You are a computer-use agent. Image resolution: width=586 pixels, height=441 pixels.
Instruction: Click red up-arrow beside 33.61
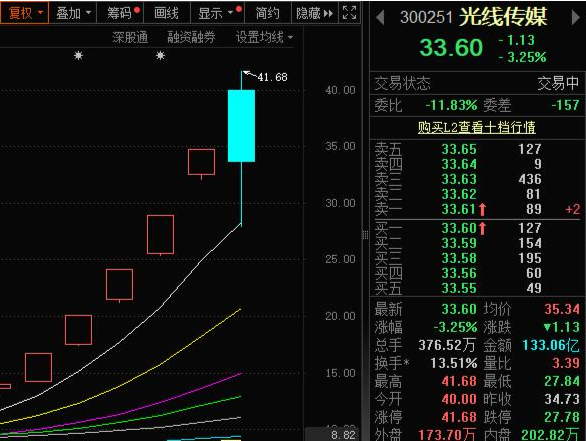click(x=482, y=209)
